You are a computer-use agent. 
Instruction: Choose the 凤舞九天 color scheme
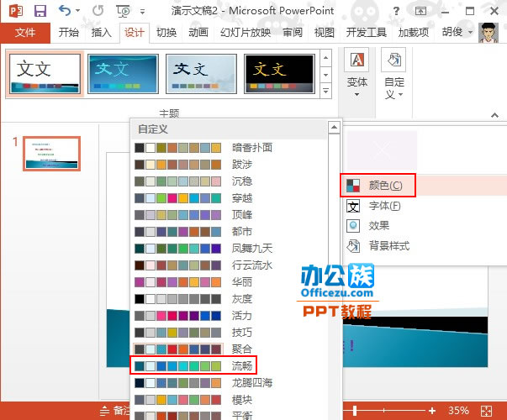(x=229, y=249)
